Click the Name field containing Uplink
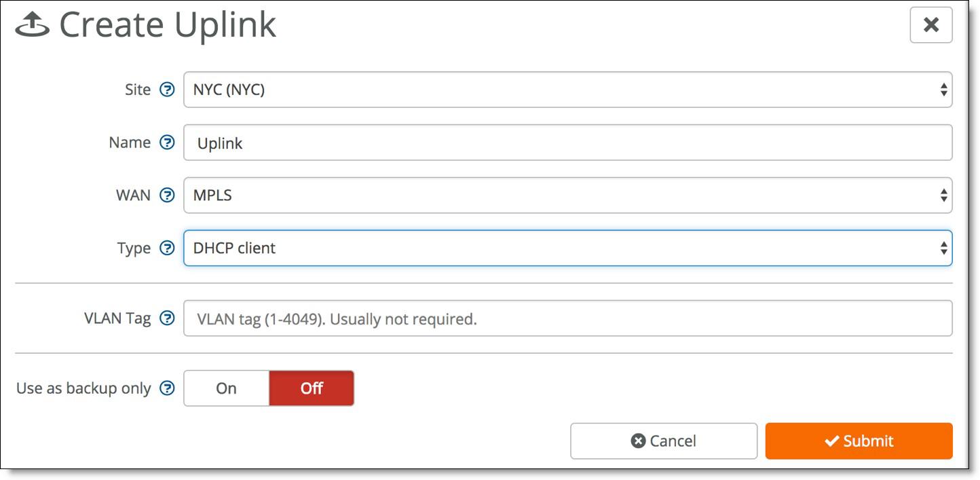This screenshot has height=480, width=980. click(x=568, y=143)
